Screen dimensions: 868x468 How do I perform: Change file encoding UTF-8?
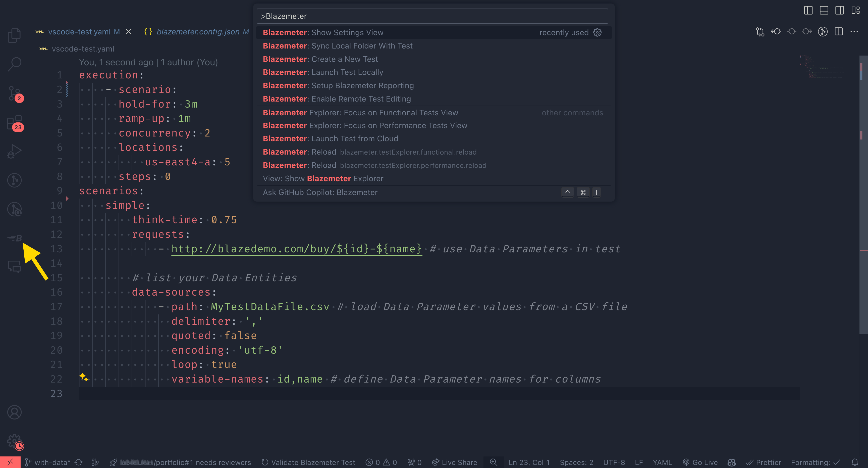pyautogui.click(x=614, y=462)
